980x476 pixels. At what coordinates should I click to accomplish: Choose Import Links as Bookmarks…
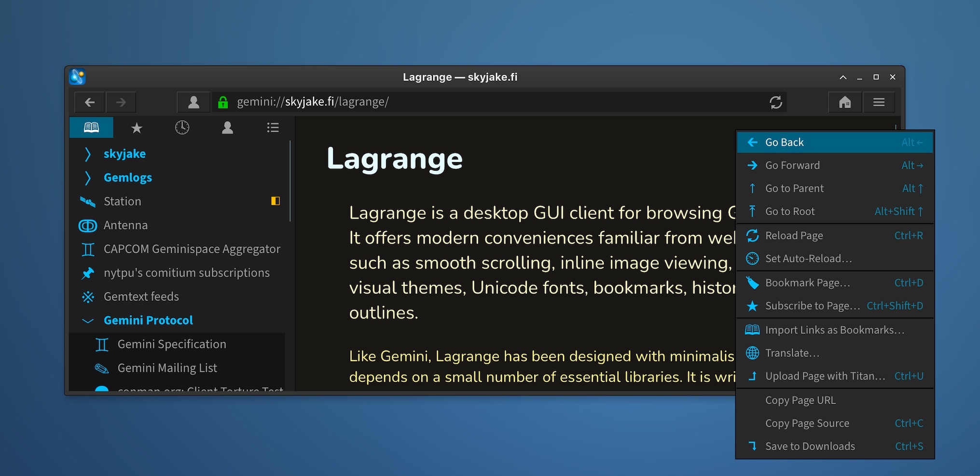835,330
